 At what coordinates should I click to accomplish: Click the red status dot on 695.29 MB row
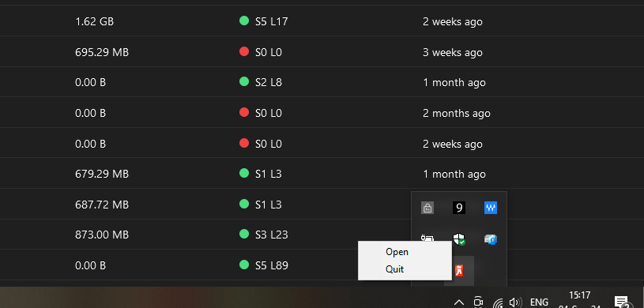(x=244, y=52)
